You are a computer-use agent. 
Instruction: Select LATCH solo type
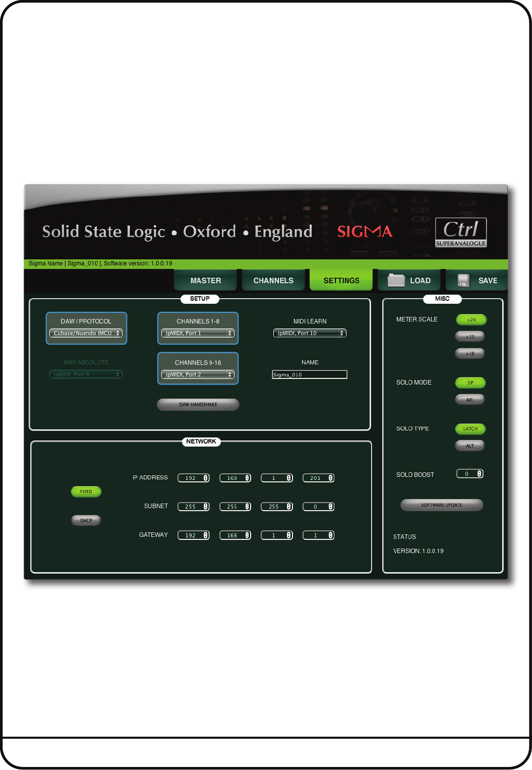[x=470, y=429]
